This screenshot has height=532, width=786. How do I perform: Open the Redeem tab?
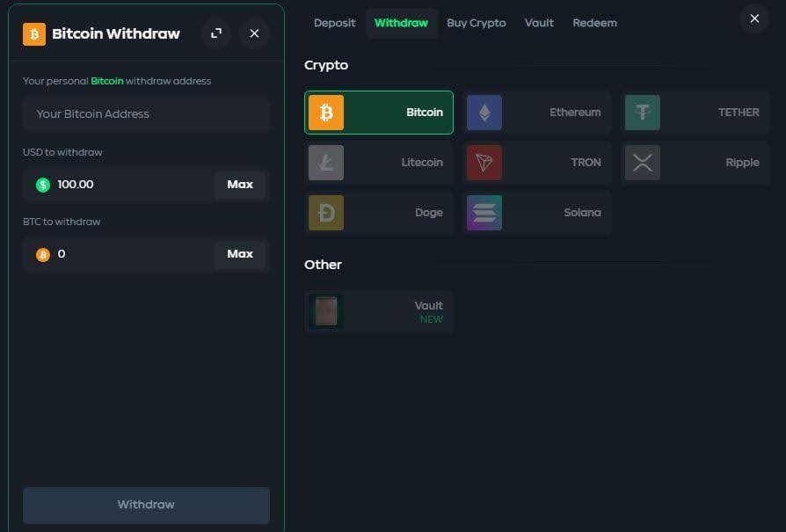[x=594, y=23]
